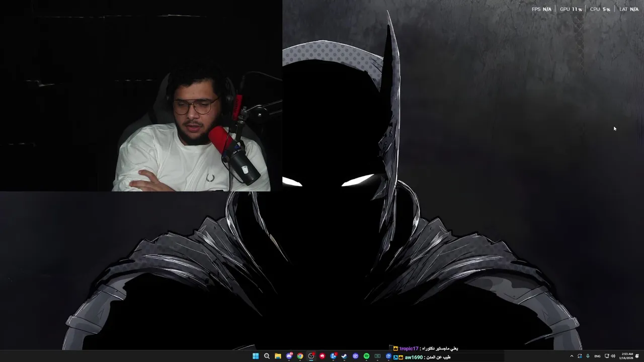This screenshot has width=644, height=362.
Task: Click the microphone tray icon
Action: point(588,356)
